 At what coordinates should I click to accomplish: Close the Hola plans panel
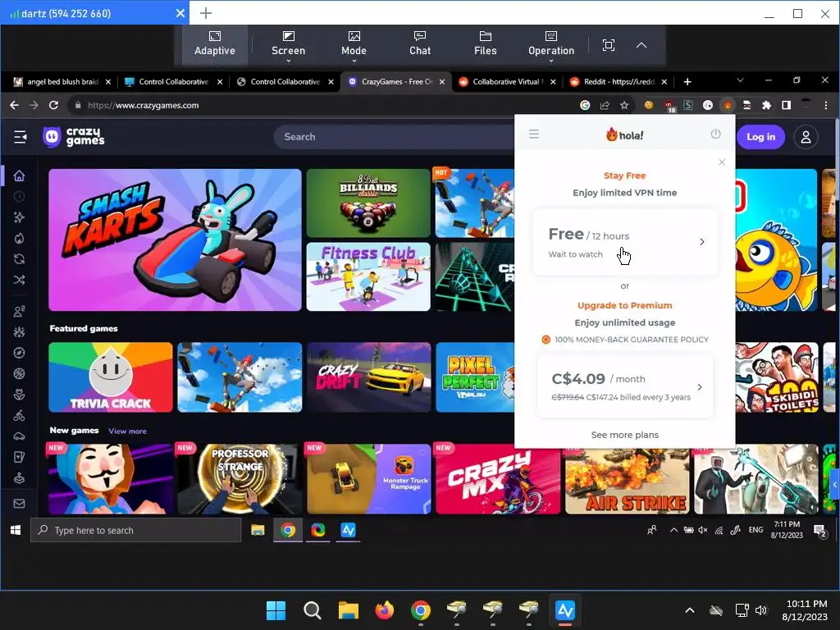[x=722, y=162]
